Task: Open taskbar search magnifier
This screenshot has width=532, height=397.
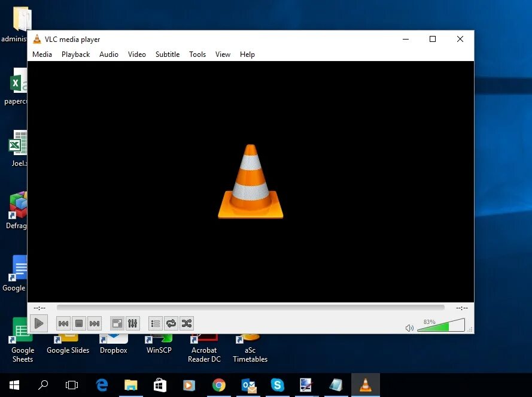Action: pos(43,385)
